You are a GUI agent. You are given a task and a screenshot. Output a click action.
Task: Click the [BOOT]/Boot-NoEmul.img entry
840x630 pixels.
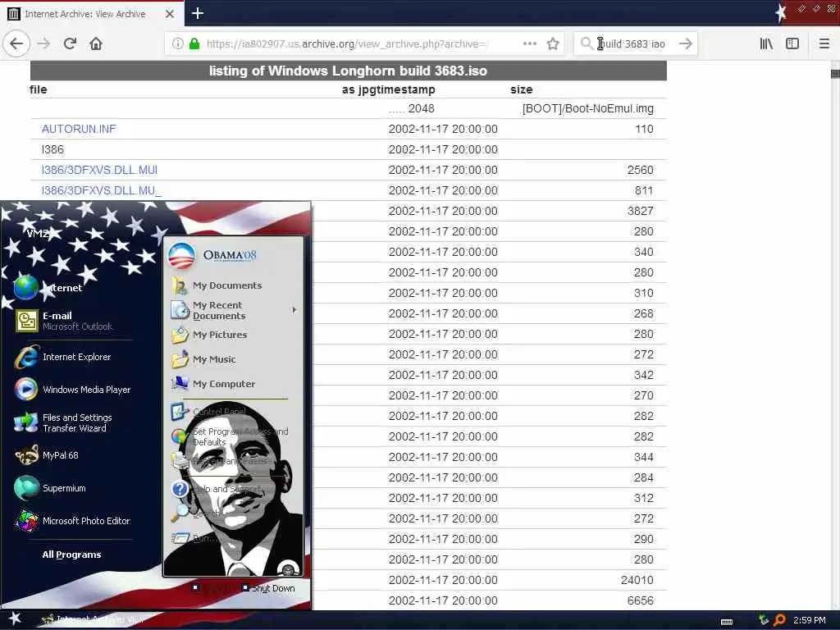(x=587, y=109)
